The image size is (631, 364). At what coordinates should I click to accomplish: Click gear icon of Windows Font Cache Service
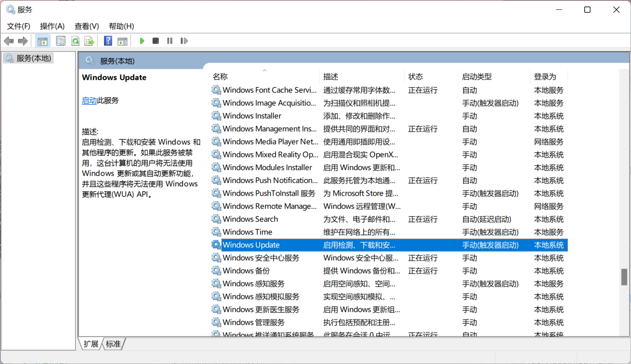point(216,90)
